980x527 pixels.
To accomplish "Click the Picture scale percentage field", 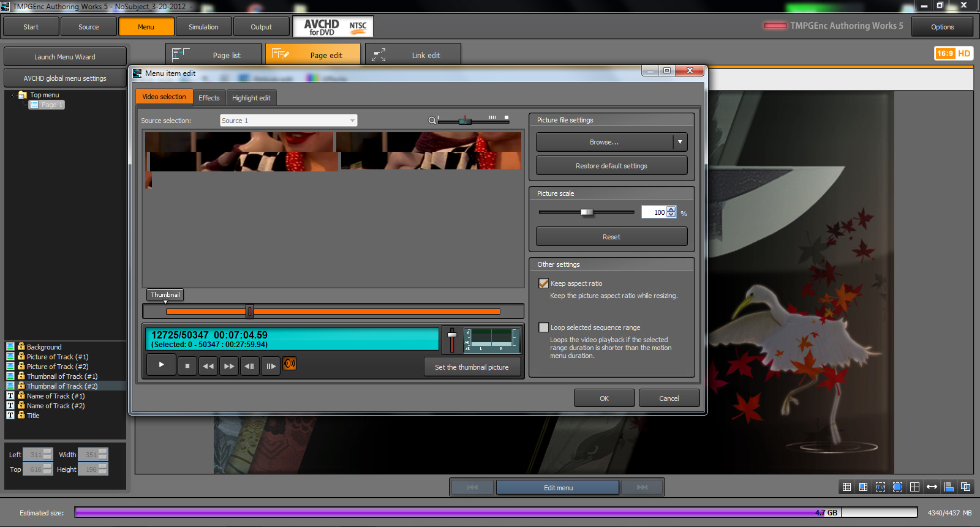I will click(654, 212).
